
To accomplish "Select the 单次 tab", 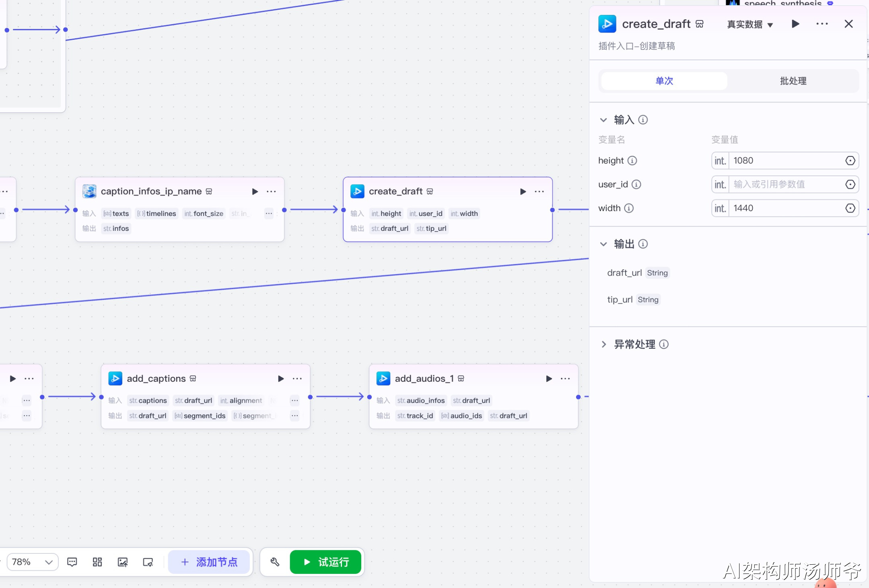I will pos(664,81).
